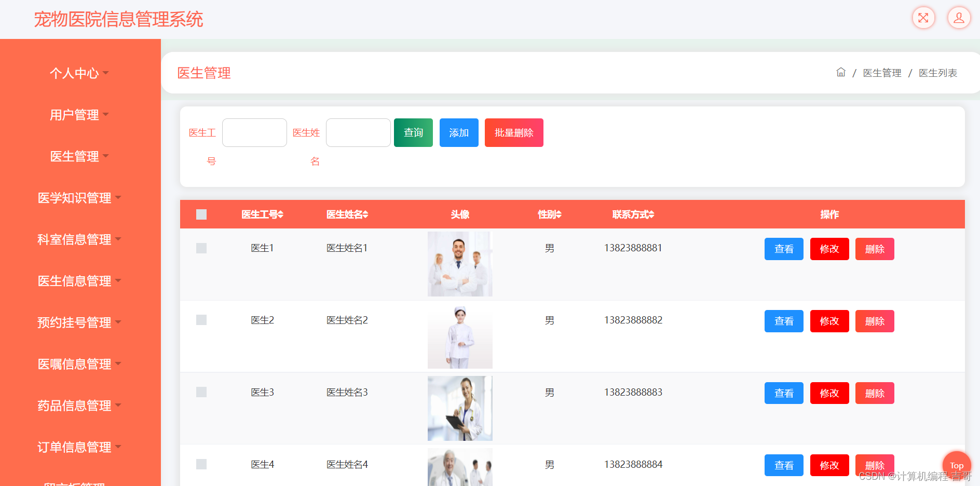Viewport: 980px width, 486px height.
Task: Click phone number 13823888882 cell
Action: click(x=633, y=320)
